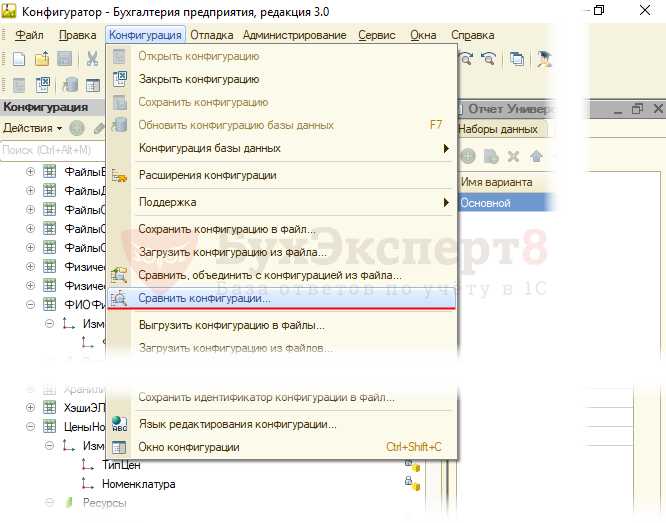666x523 pixels.
Task: Click lock icon on Номенклатура row
Action: tap(412, 483)
